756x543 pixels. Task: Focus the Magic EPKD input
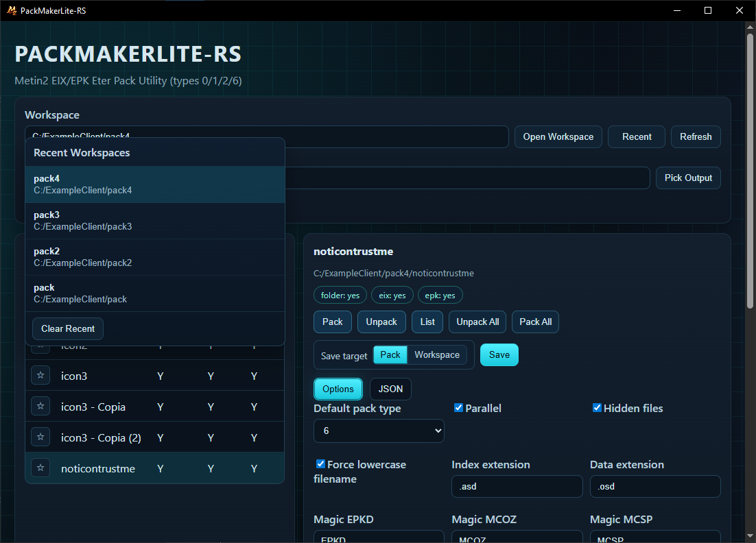[x=379, y=537]
